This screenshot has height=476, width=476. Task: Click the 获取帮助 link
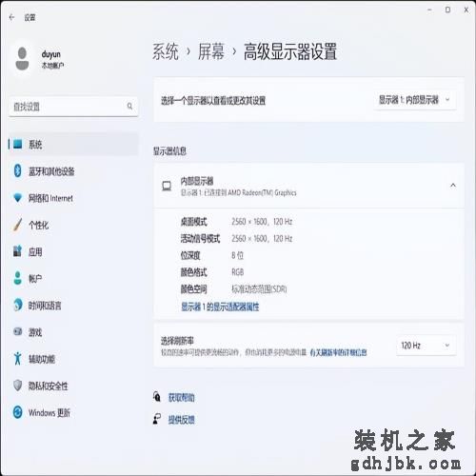coord(181,397)
